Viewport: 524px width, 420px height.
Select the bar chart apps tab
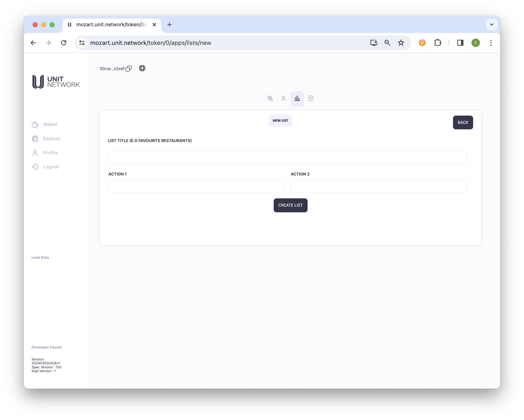point(297,99)
